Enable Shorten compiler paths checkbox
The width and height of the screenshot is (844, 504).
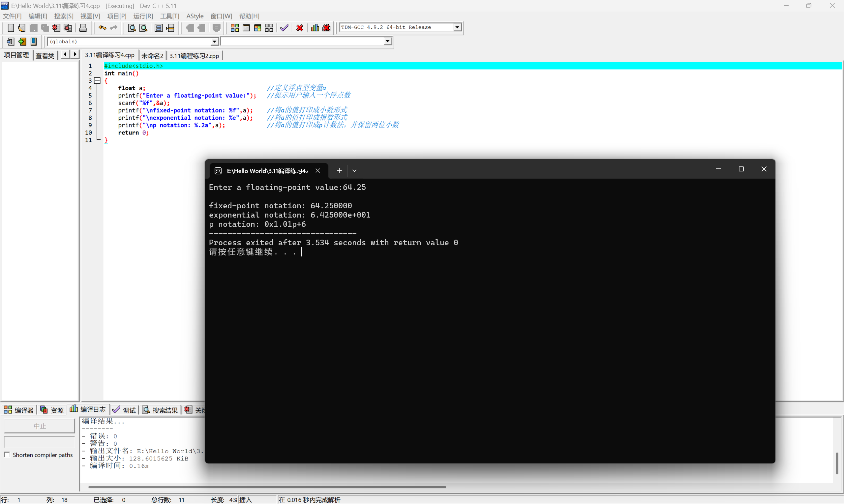click(7, 455)
